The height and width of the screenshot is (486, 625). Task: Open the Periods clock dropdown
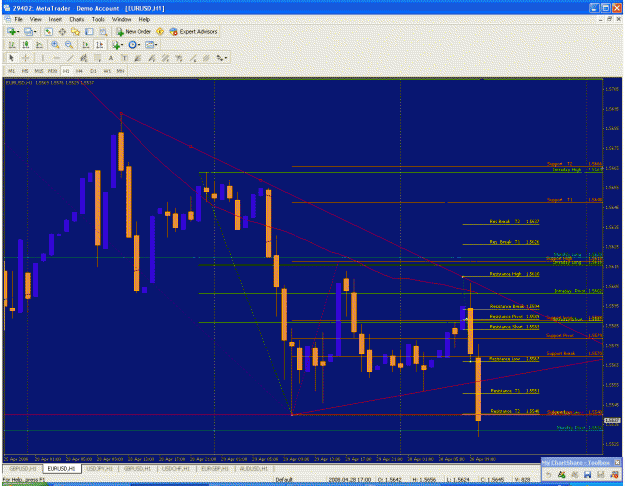click(x=134, y=45)
